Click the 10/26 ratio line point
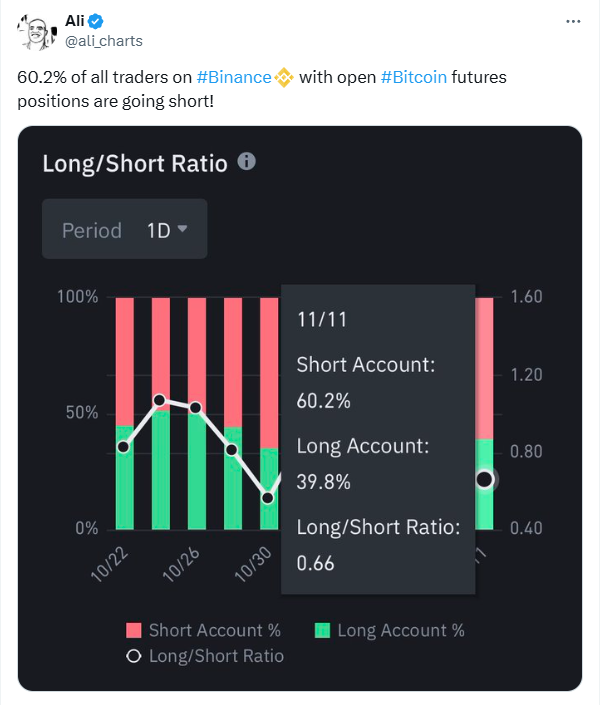601x705 pixels. [196, 407]
